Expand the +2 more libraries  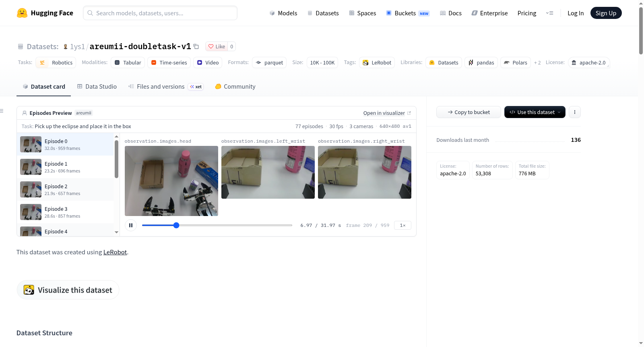click(x=537, y=62)
